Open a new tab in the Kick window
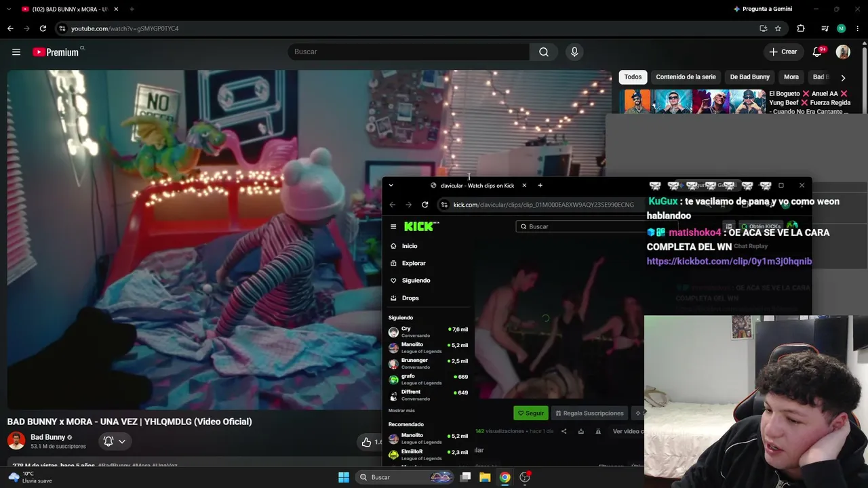Screen dimensions: 868x488 (x=540, y=186)
